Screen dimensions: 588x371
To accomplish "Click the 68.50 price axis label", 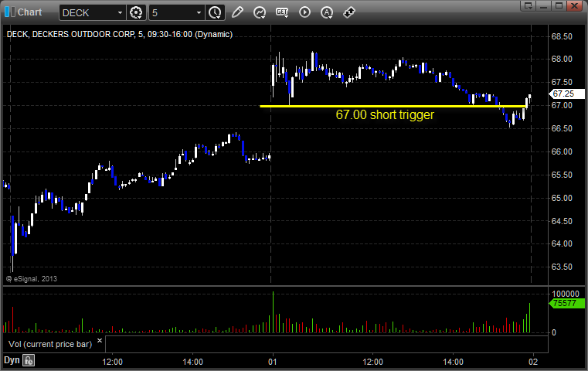I will click(562, 37).
